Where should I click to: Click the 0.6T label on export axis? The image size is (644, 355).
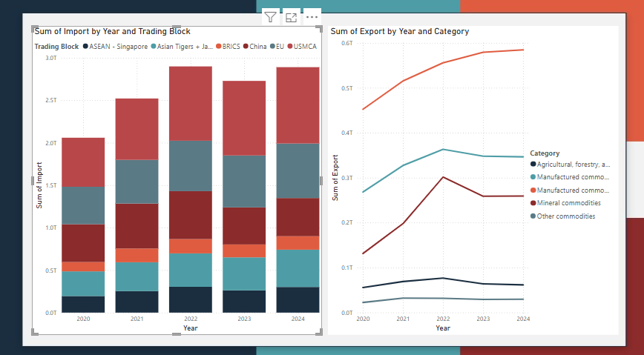pos(348,44)
